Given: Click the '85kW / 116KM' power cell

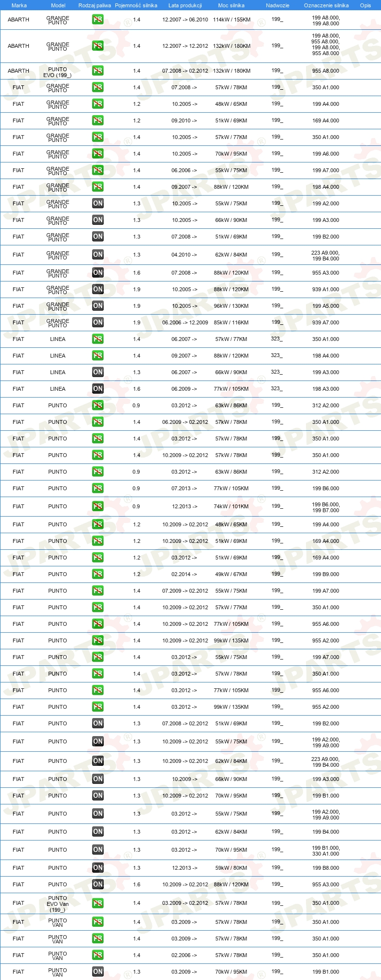Looking at the screenshot, I should [x=231, y=322].
